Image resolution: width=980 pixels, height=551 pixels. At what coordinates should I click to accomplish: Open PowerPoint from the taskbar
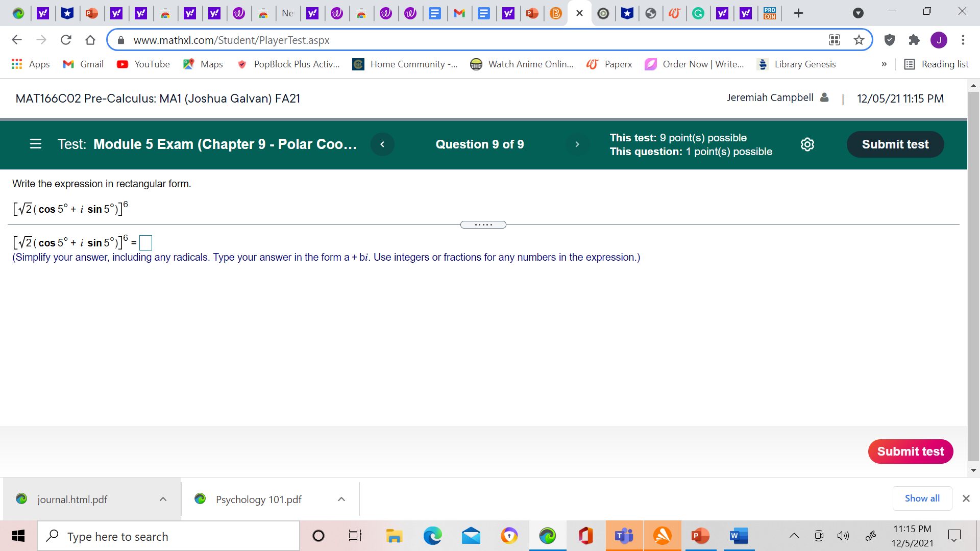tap(700, 536)
